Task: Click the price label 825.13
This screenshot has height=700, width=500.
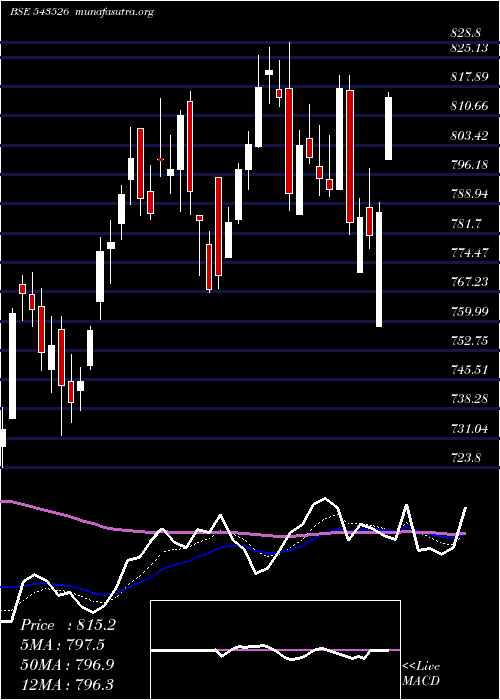Action: [469, 48]
